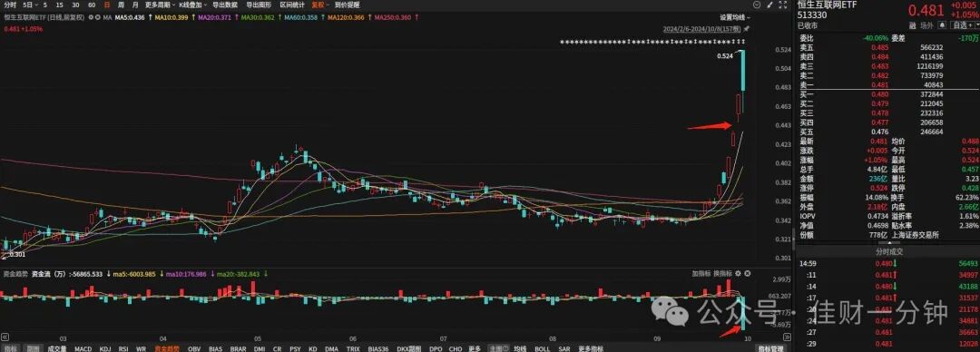980x352 pixels.
Task: Click the right scroll arrow of the timeline
Action: click(x=787, y=337)
